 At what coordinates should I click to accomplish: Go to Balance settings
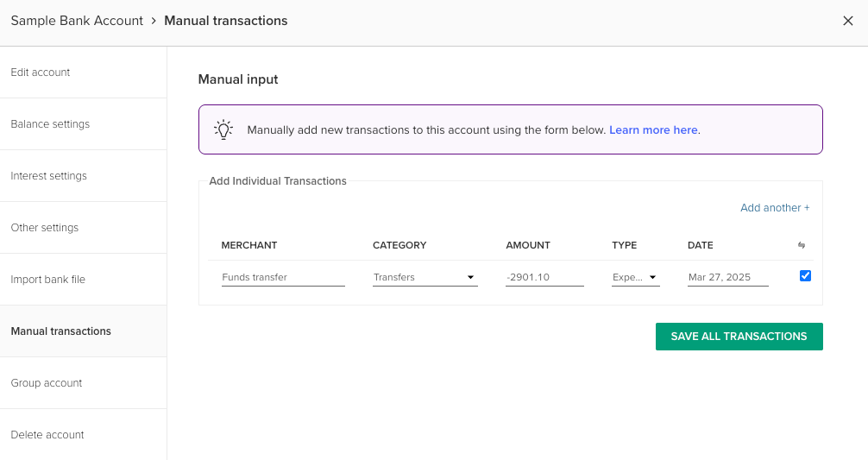point(83,124)
